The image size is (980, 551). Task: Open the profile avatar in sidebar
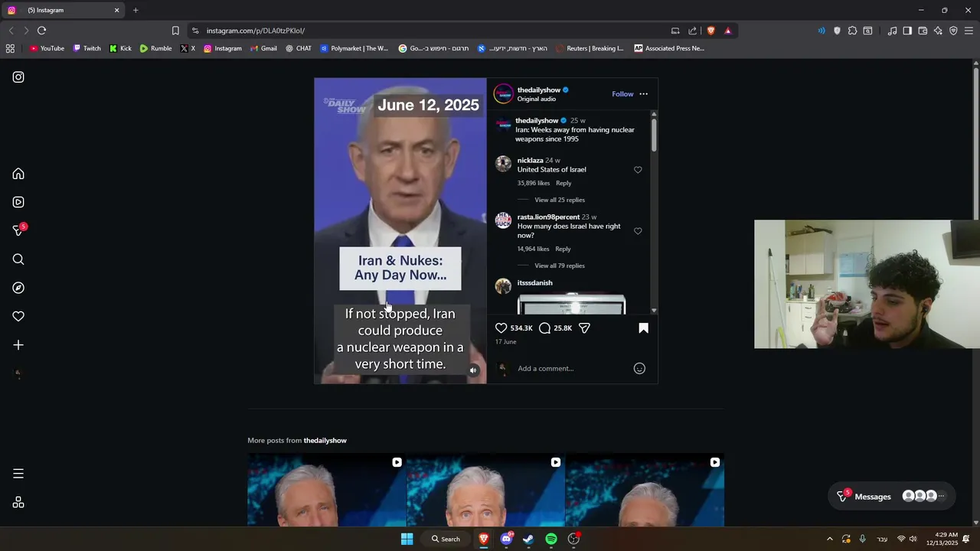click(18, 374)
